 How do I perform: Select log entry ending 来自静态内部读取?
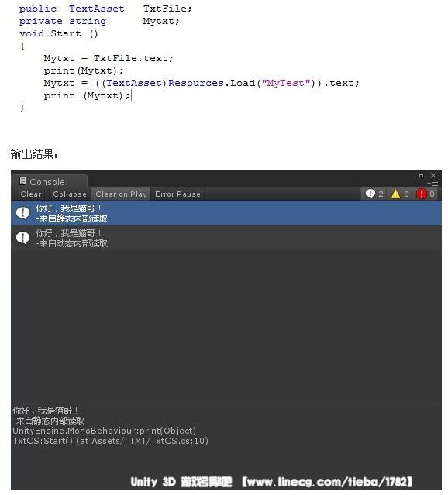tap(226, 213)
